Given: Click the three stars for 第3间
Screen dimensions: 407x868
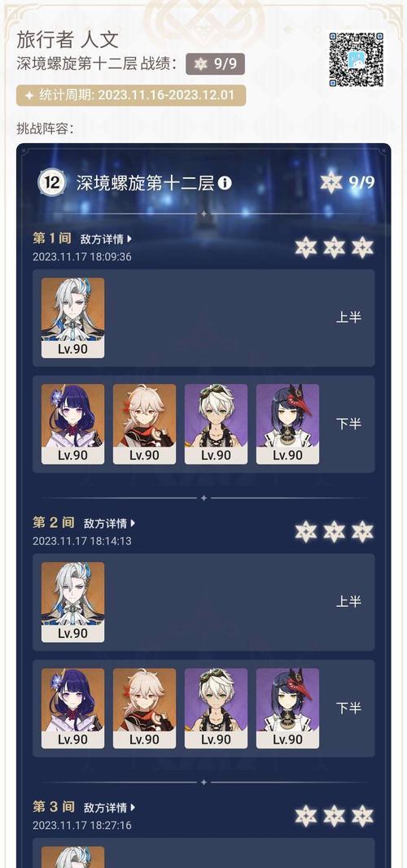Looking at the screenshot, I should pyautogui.click(x=334, y=816).
